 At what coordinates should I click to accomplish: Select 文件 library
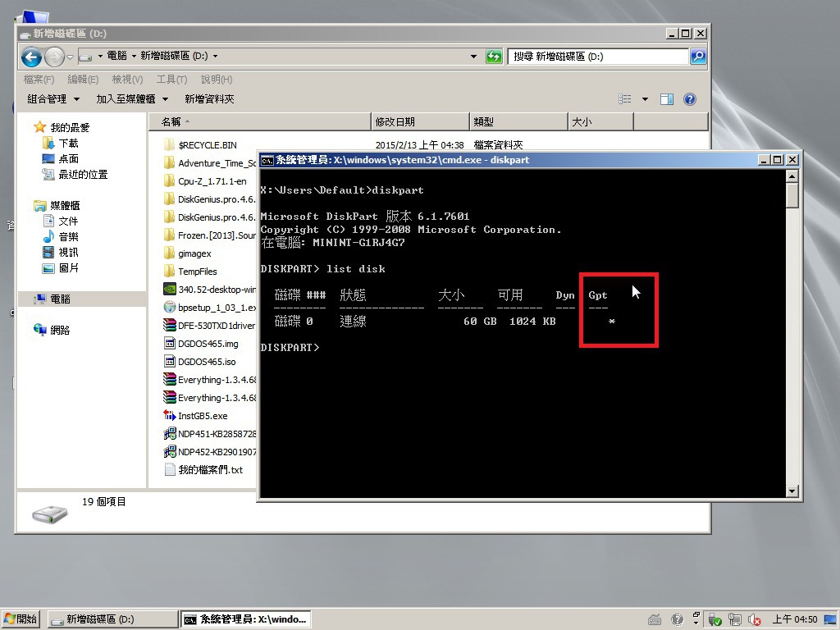point(69,221)
